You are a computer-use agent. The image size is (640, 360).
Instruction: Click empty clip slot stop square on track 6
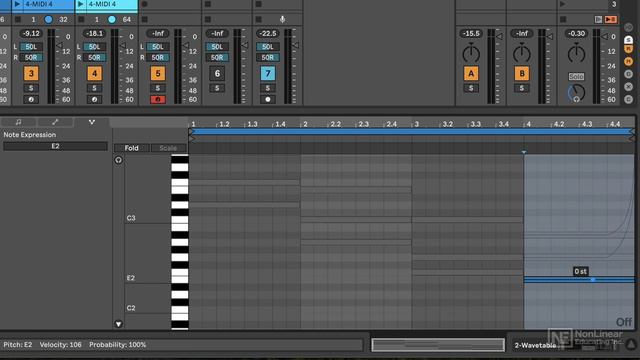(x=208, y=4)
